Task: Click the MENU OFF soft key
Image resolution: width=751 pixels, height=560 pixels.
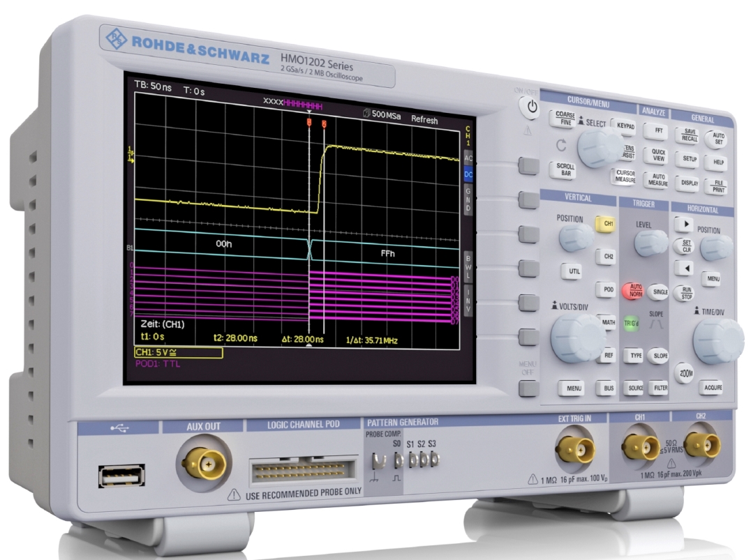Action: (x=529, y=388)
